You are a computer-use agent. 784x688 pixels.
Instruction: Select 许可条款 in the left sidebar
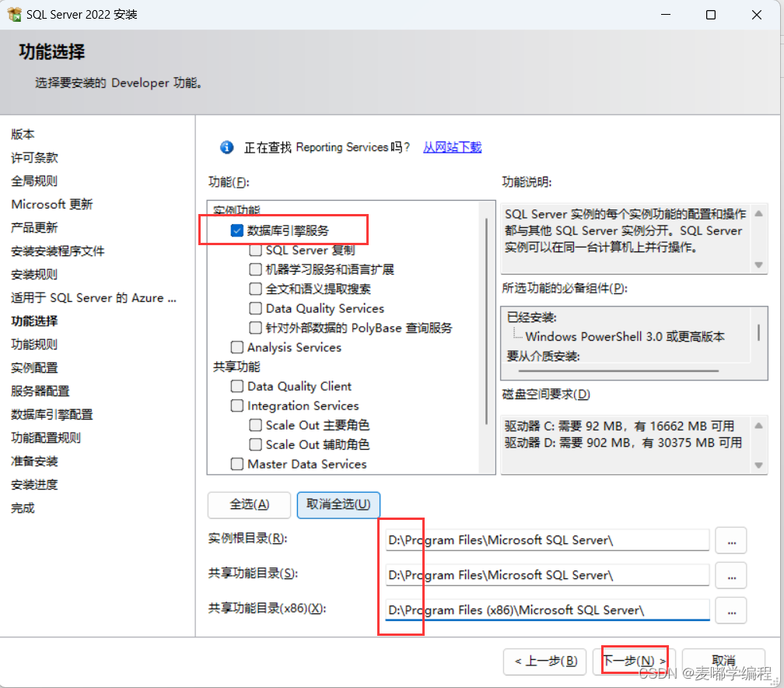point(33,157)
